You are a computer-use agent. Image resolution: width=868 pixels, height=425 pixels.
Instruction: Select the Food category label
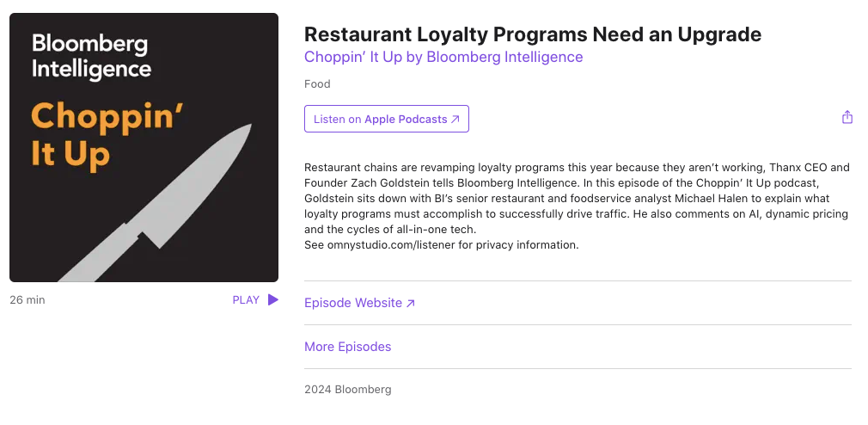click(x=317, y=84)
